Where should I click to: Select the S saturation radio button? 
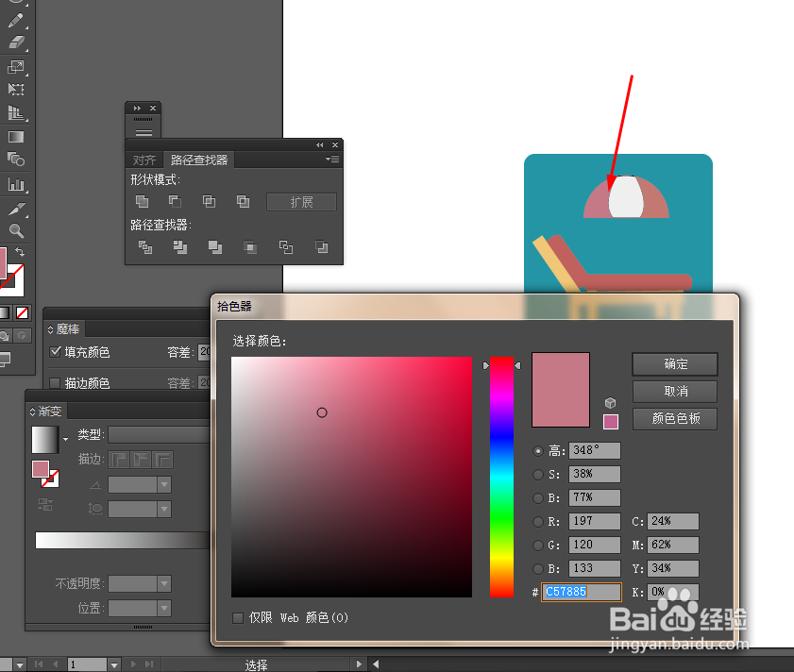538,475
